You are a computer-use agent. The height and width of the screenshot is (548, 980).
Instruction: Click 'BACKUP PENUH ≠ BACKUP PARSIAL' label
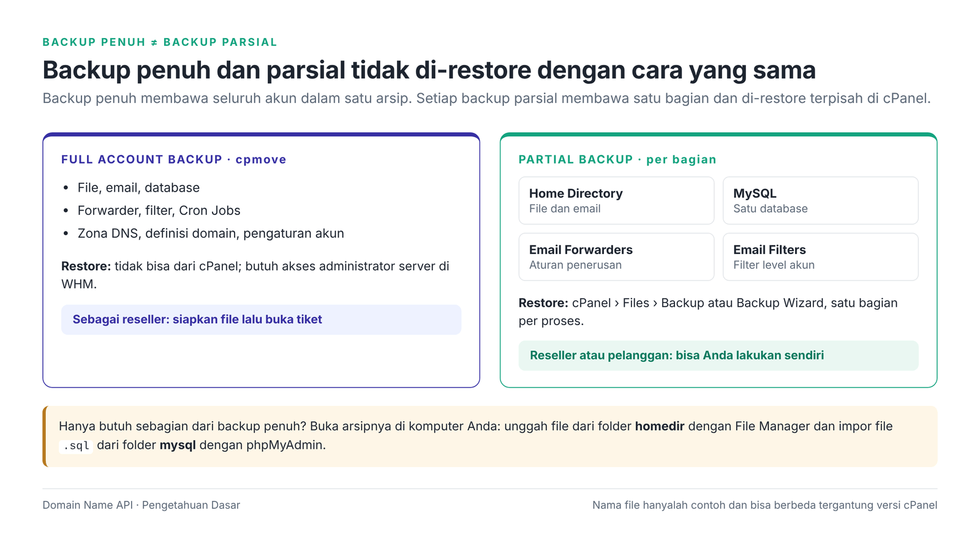(x=160, y=42)
